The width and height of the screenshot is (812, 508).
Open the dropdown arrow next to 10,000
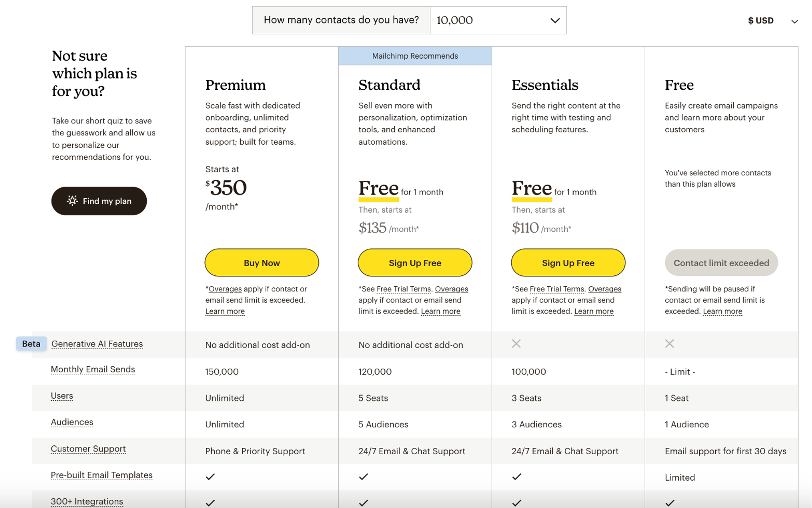[x=554, y=20]
